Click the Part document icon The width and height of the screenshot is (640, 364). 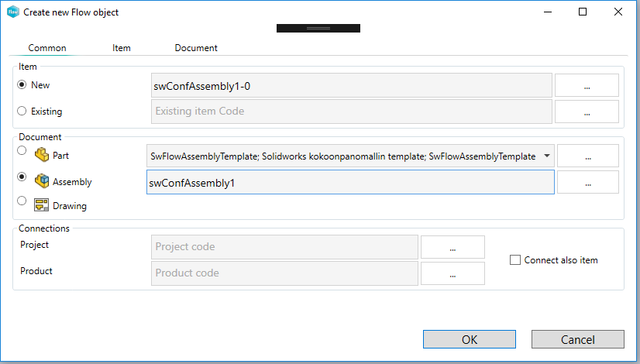coord(42,155)
